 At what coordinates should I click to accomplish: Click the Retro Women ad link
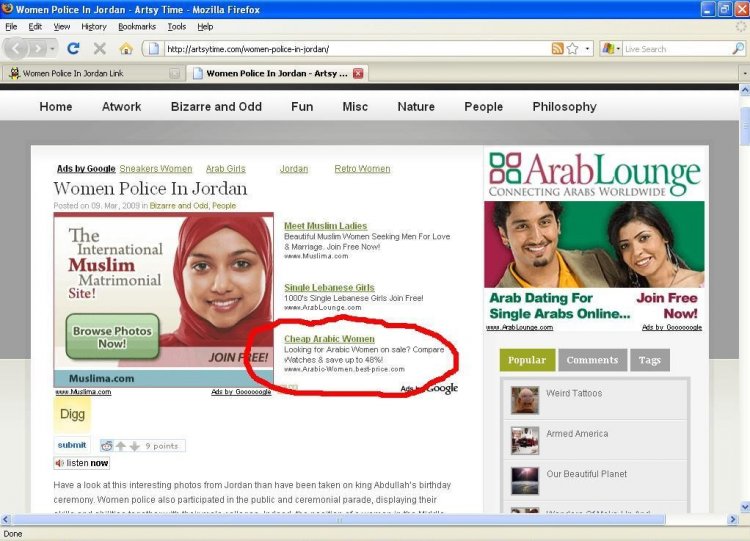362,169
